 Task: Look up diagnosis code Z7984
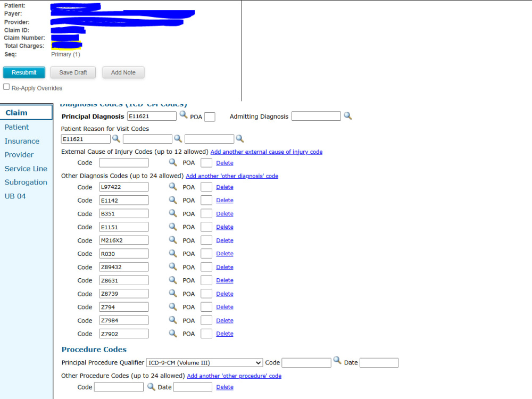pyautogui.click(x=173, y=320)
